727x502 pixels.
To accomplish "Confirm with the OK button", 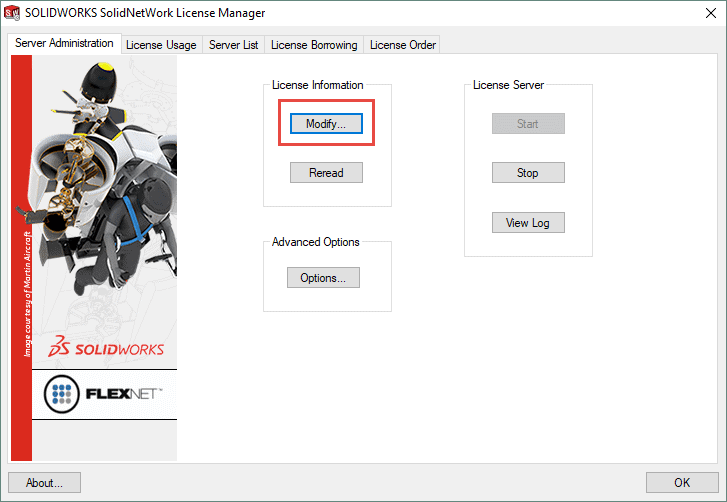I will pyautogui.click(x=682, y=483).
